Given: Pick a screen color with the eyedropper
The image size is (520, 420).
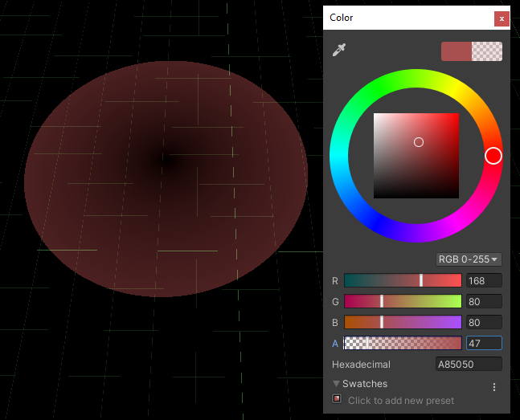Looking at the screenshot, I should click(x=339, y=51).
